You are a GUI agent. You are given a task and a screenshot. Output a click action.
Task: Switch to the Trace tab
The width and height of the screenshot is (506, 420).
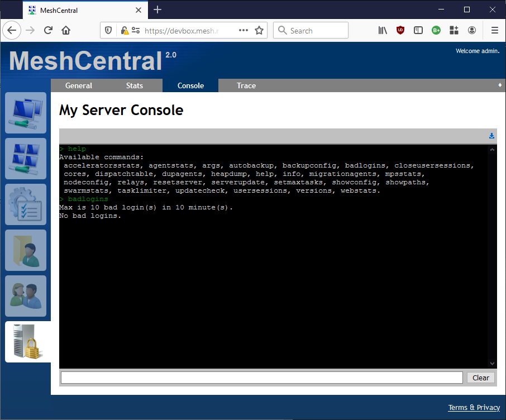tap(246, 85)
